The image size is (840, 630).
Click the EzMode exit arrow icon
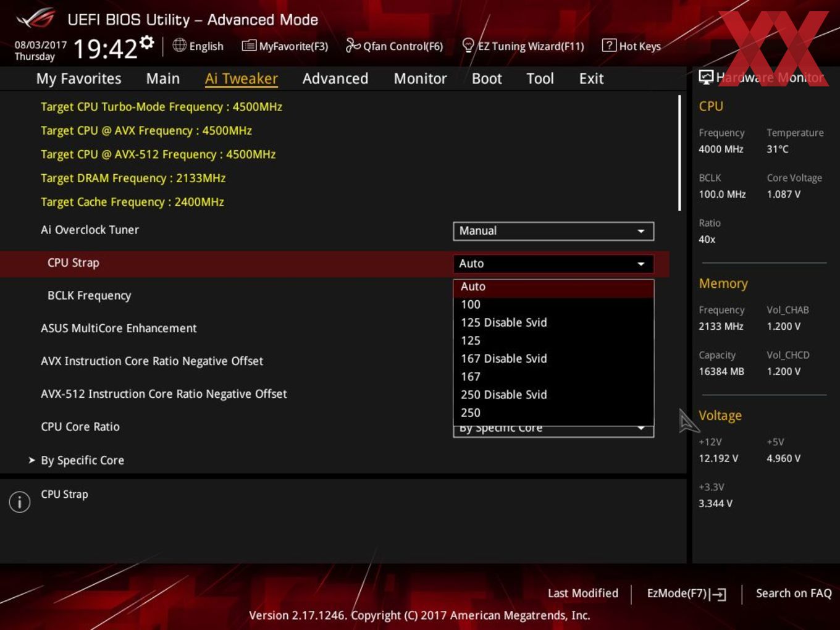[x=718, y=594]
